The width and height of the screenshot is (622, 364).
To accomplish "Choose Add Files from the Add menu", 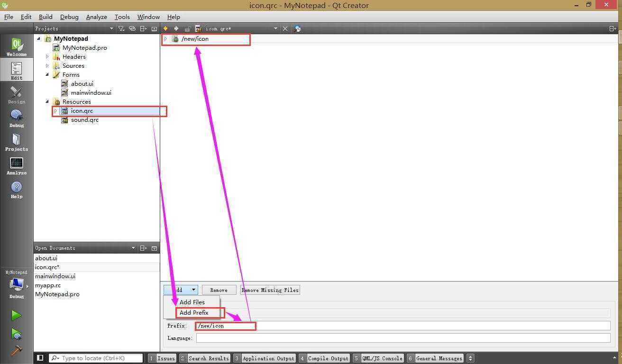I will tap(192, 302).
